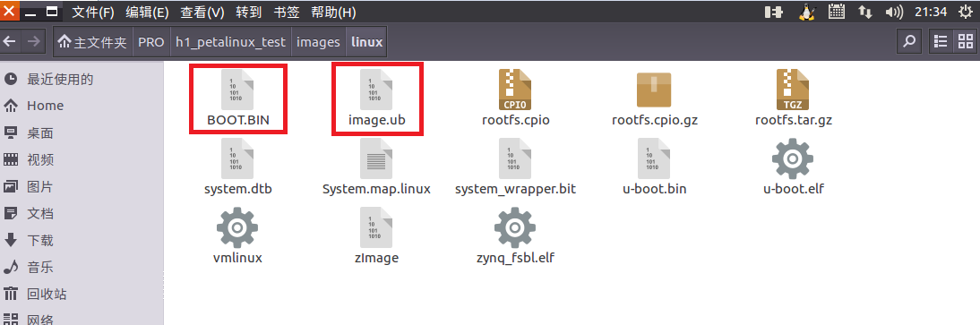Click the vmlinux file name label

pyautogui.click(x=237, y=258)
